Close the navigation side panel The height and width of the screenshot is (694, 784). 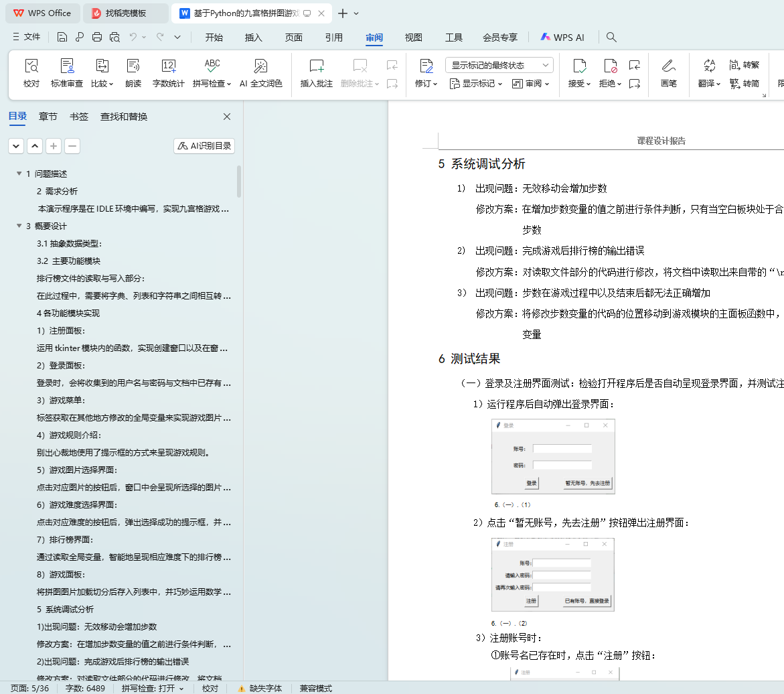pyautogui.click(x=227, y=117)
